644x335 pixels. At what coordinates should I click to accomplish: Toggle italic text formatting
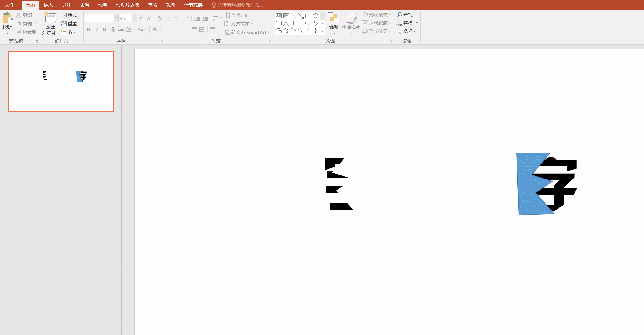tap(97, 29)
